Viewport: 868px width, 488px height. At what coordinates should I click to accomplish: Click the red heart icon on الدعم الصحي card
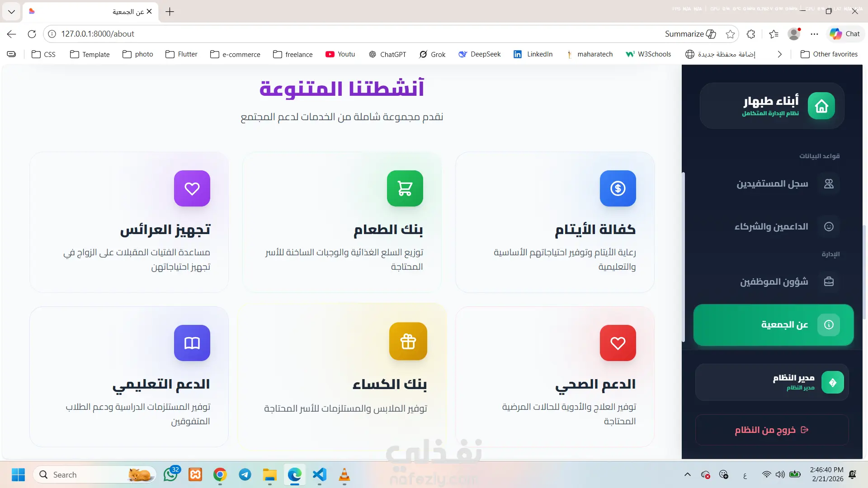click(618, 343)
